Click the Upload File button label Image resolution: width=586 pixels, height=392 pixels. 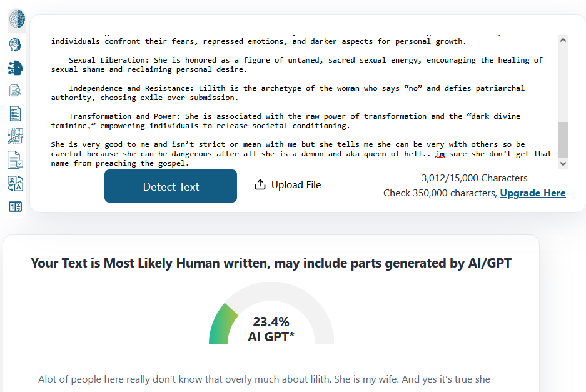tap(296, 185)
